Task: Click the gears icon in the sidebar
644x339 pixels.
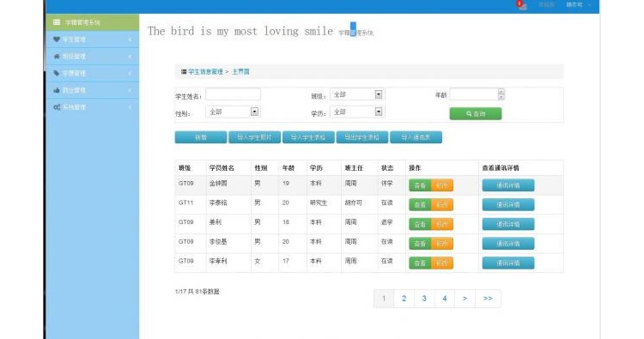Action: click(57, 107)
